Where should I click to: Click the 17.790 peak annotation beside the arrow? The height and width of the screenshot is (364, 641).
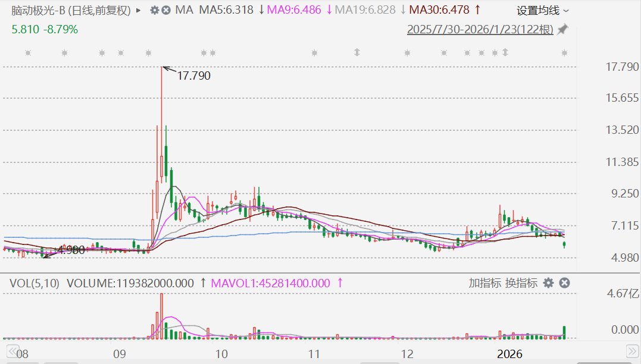click(x=194, y=76)
